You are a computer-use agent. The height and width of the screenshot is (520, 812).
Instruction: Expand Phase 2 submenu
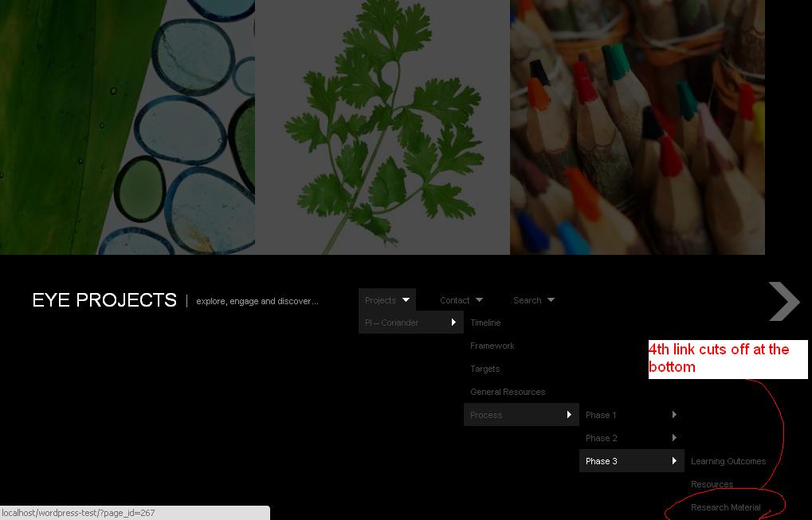click(x=631, y=438)
